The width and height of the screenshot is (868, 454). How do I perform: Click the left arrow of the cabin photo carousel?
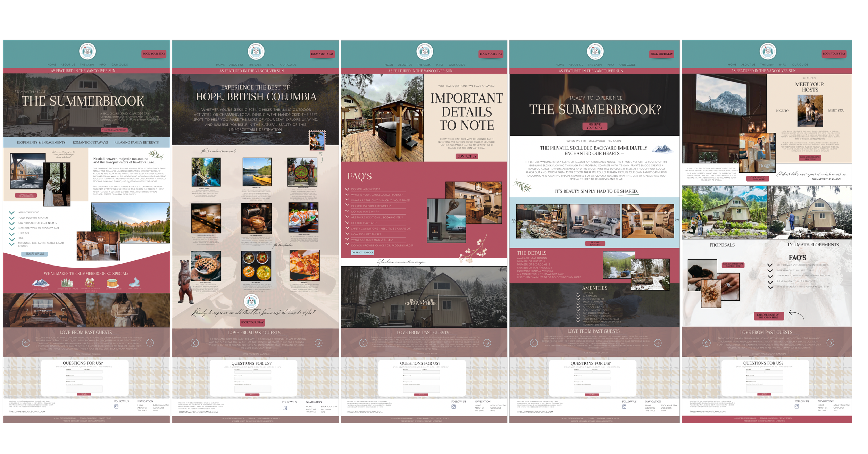513,221
